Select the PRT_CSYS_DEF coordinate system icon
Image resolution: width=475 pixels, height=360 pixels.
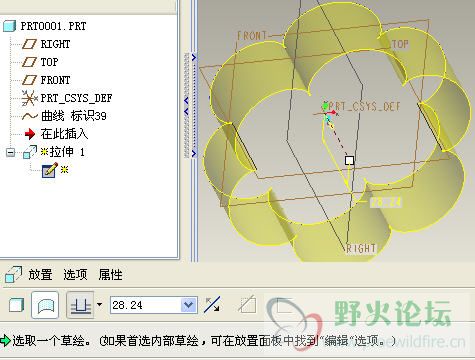pos(30,98)
